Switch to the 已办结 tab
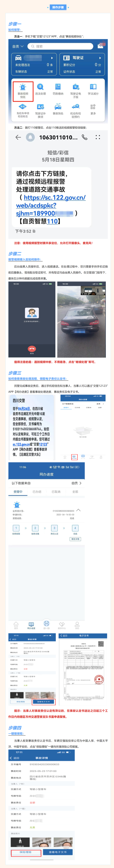Viewport: 114px width, 868px height. (x=37, y=492)
